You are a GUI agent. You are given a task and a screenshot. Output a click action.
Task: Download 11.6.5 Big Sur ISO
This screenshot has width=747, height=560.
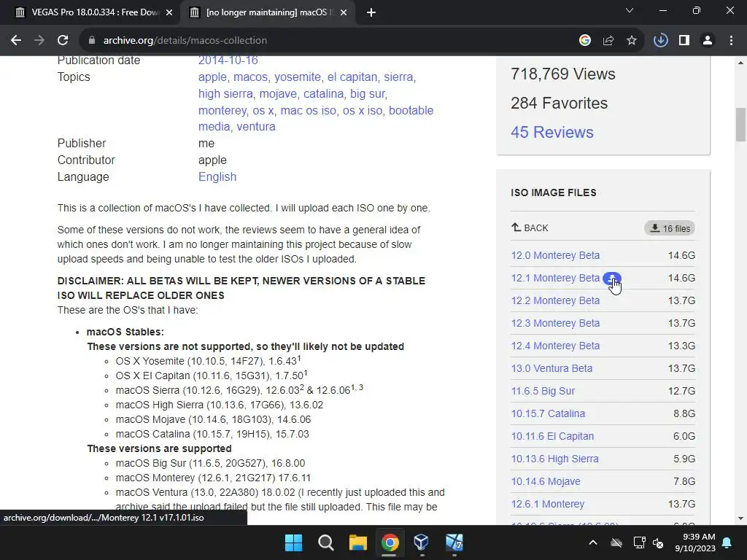[543, 392]
